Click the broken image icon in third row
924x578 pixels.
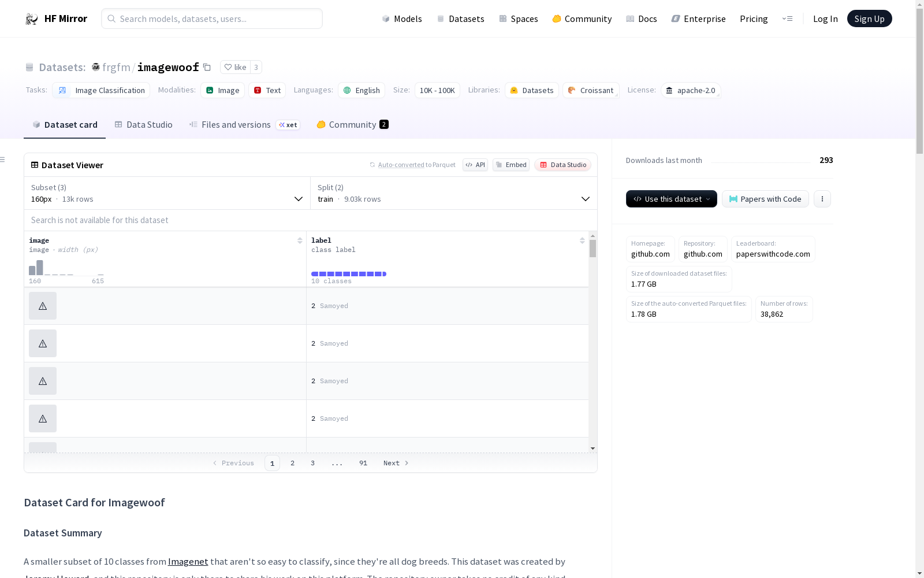[x=43, y=381]
